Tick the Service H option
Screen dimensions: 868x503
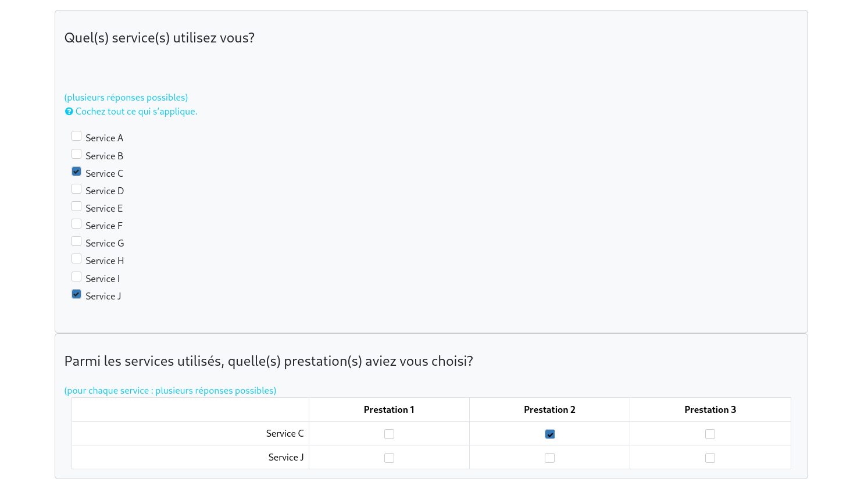pos(76,259)
